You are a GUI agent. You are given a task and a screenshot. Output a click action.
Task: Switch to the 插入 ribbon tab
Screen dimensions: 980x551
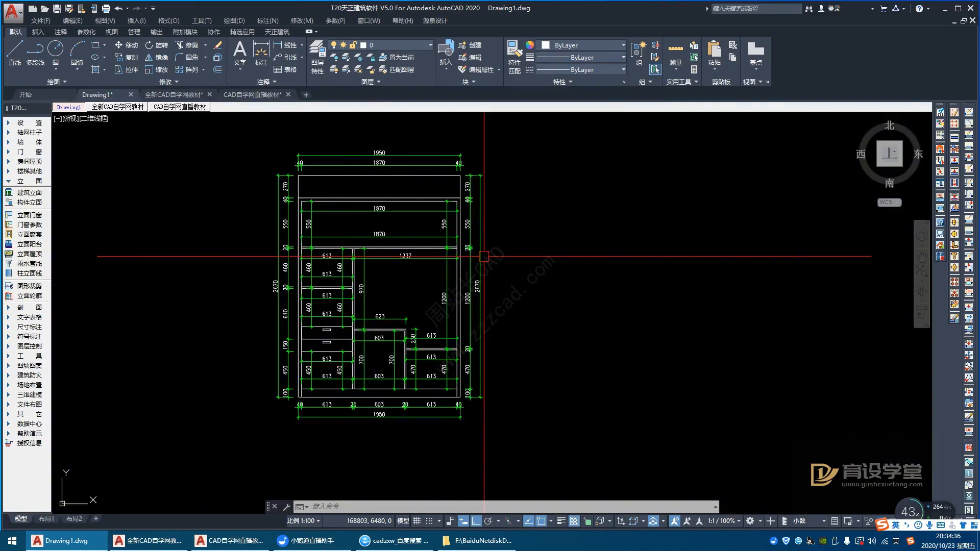point(38,32)
